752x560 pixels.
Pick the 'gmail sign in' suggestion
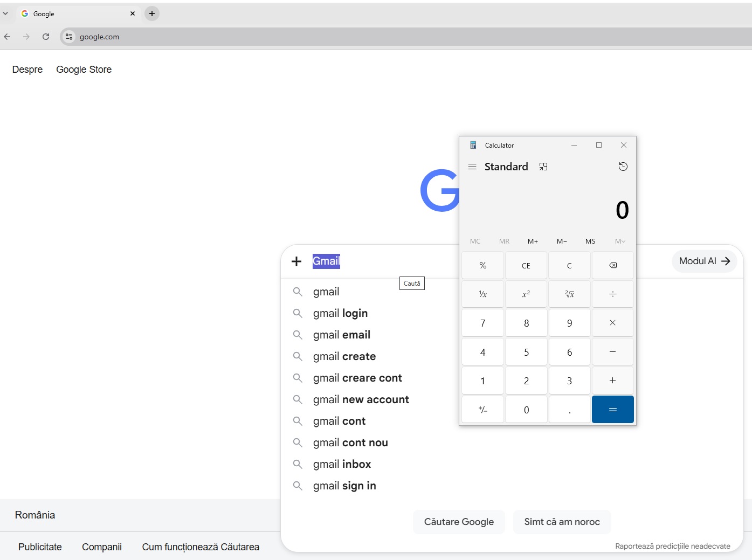pos(344,486)
